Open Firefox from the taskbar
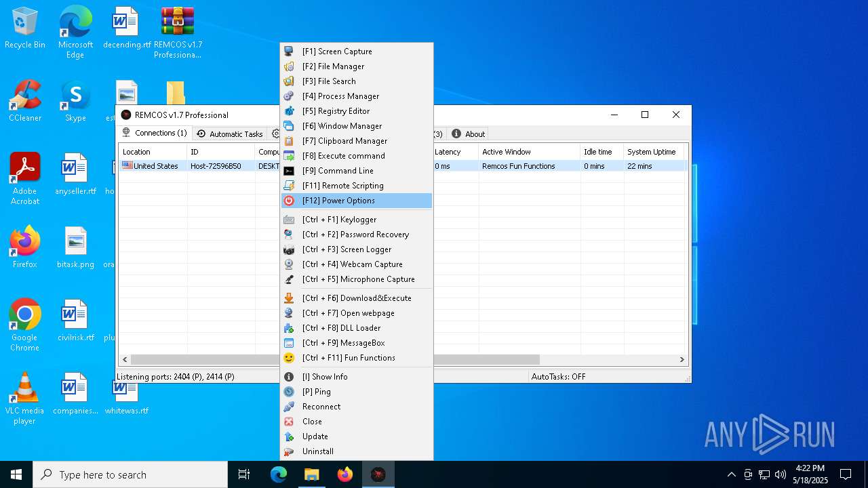This screenshot has height=488, width=868. (345, 474)
